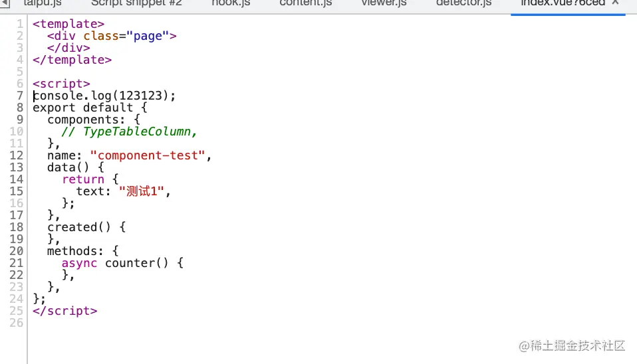Toggle the file navigator sidebar icon
Screen dimensions: 637x364
5,3
